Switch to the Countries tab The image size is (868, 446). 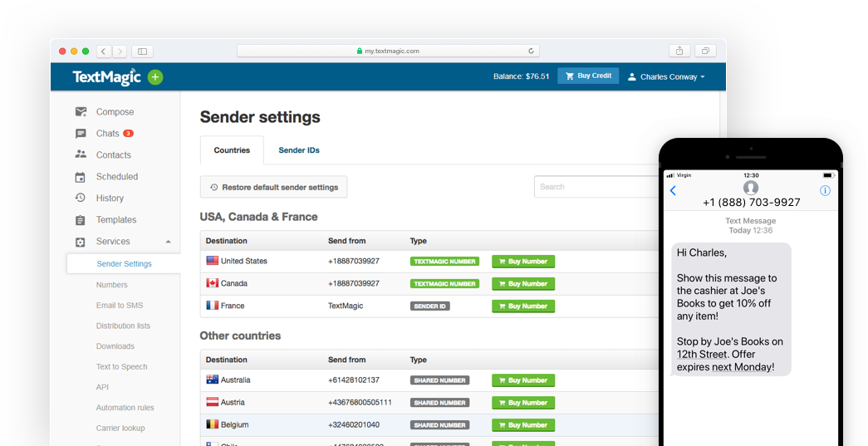[x=232, y=150]
